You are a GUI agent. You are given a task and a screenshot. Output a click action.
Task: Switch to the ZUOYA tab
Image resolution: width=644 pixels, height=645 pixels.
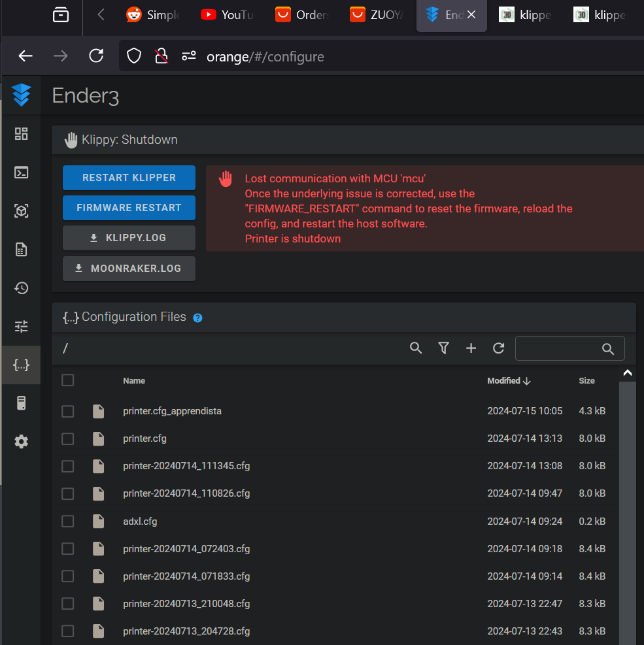(x=376, y=15)
